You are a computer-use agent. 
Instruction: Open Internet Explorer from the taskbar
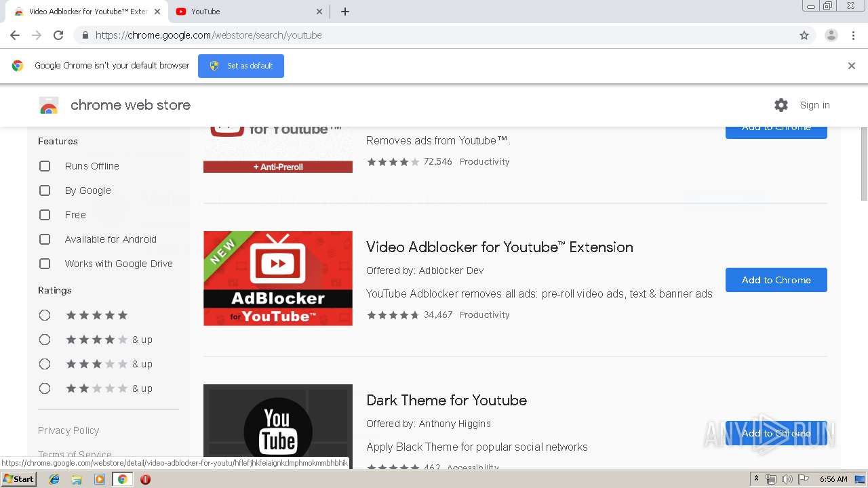tap(54, 479)
